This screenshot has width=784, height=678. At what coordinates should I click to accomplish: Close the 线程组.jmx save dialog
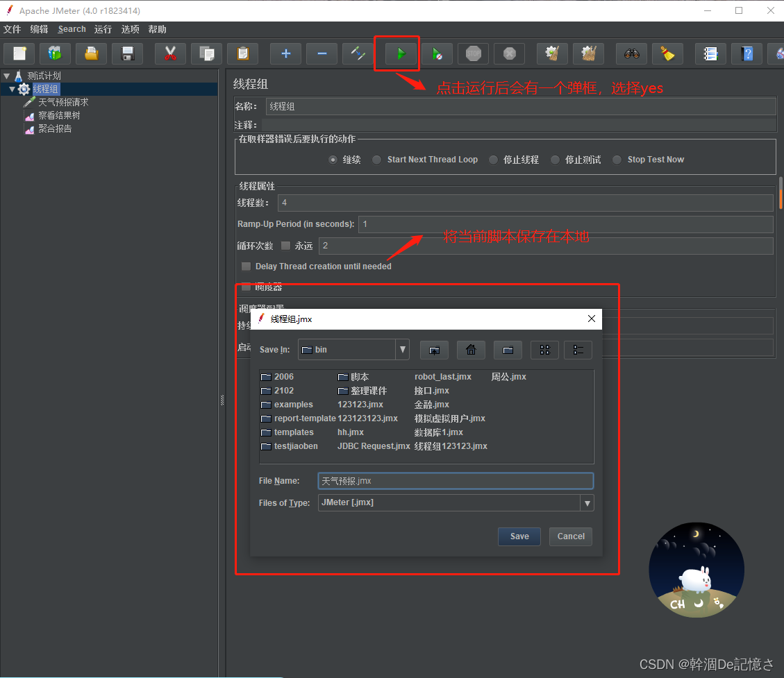tap(591, 319)
